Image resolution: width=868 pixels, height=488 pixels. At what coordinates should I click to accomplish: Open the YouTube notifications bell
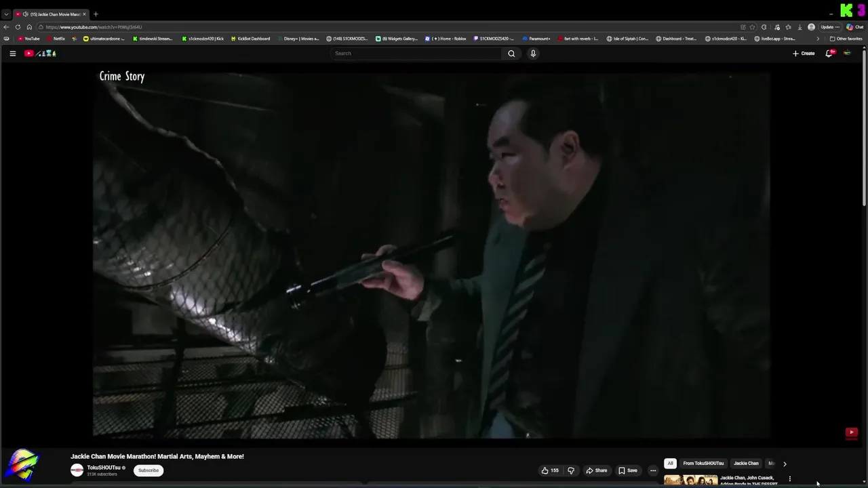829,54
